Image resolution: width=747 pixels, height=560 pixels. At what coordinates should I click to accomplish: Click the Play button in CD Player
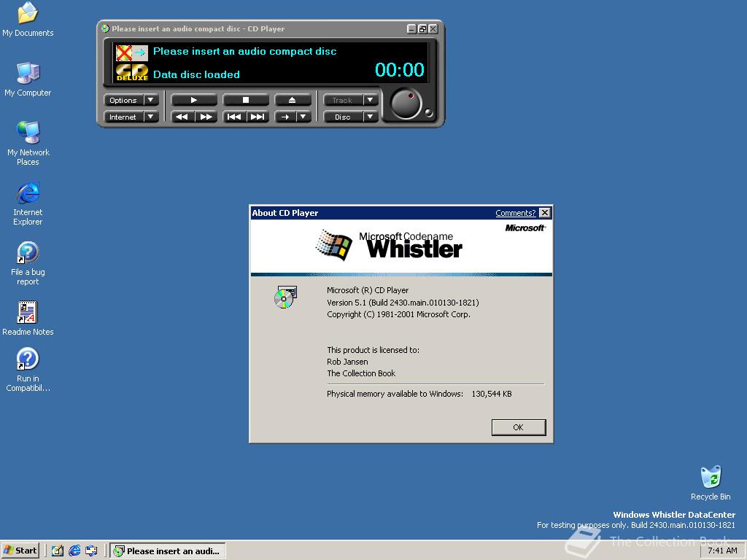coord(194,100)
